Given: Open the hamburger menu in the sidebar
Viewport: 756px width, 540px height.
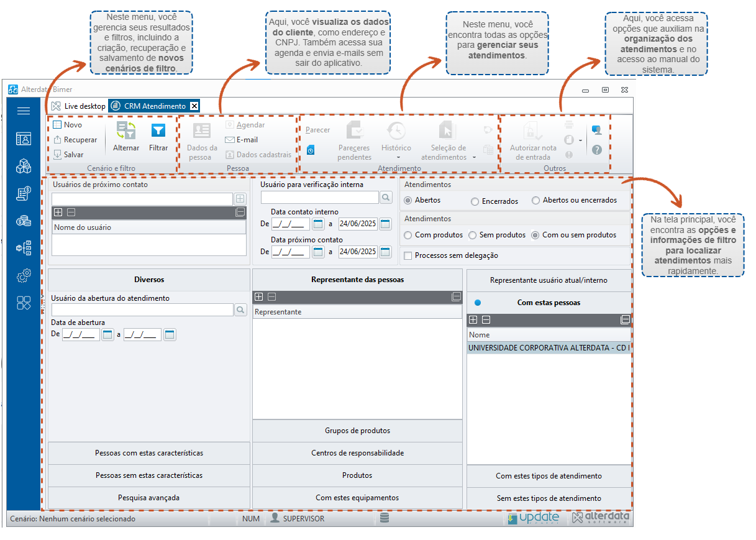Looking at the screenshot, I should tap(24, 111).
